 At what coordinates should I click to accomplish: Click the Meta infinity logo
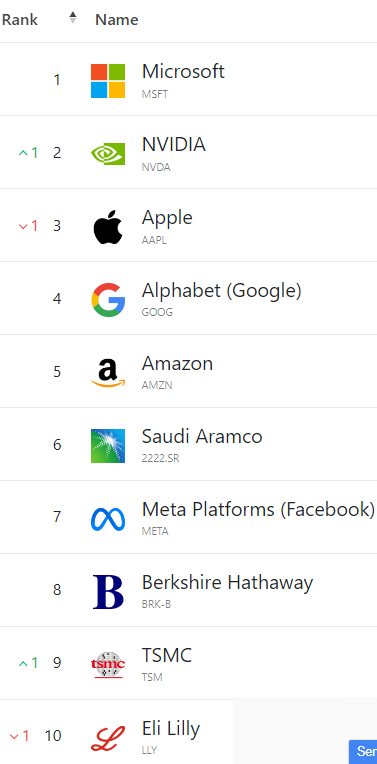[x=108, y=519]
